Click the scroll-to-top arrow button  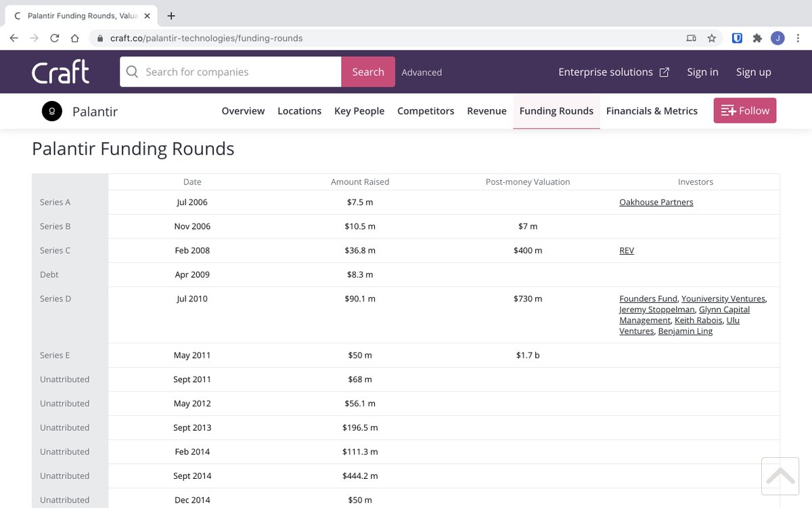[x=780, y=476]
